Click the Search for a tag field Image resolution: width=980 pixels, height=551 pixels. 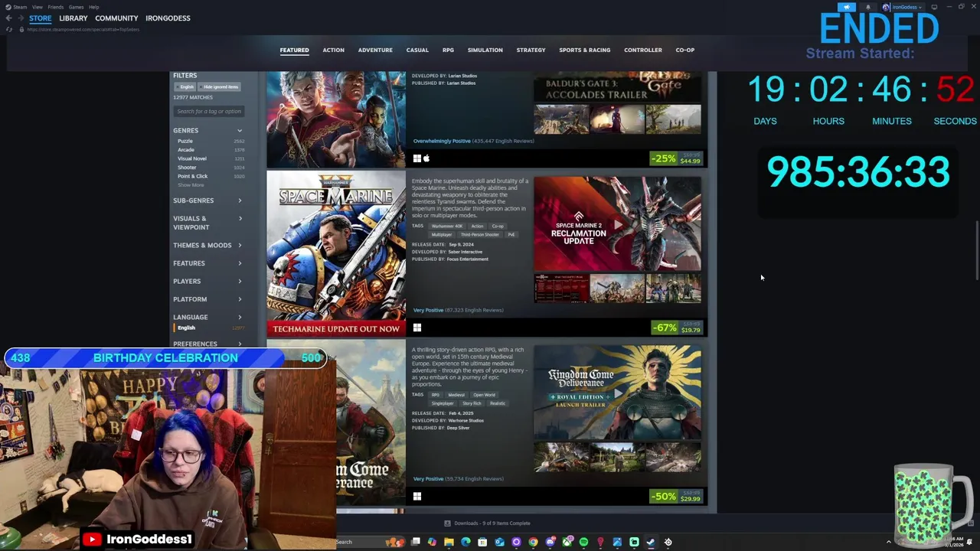tap(209, 112)
